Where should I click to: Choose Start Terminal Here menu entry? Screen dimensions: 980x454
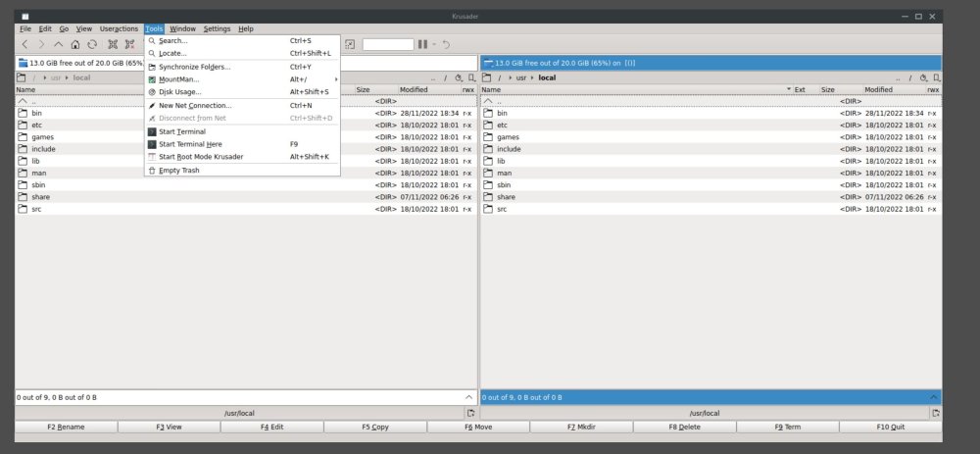click(x=242, y=144)
